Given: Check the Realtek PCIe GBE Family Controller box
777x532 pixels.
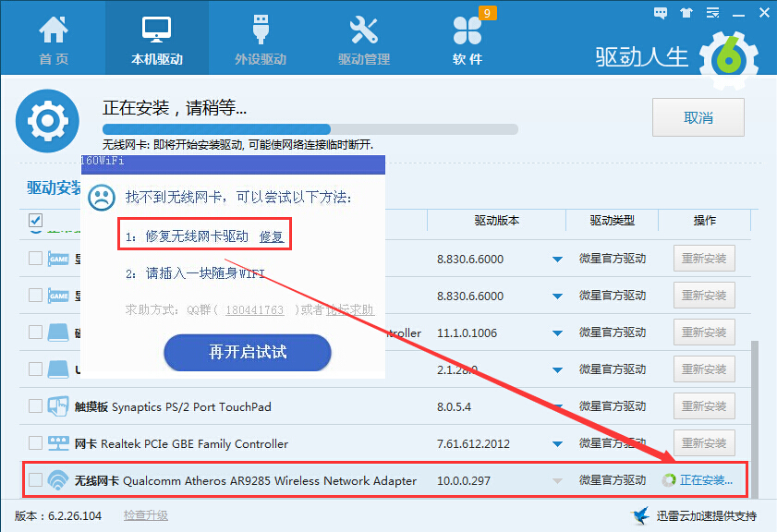Looking at the screenshot, I should [x=35, y=443].
